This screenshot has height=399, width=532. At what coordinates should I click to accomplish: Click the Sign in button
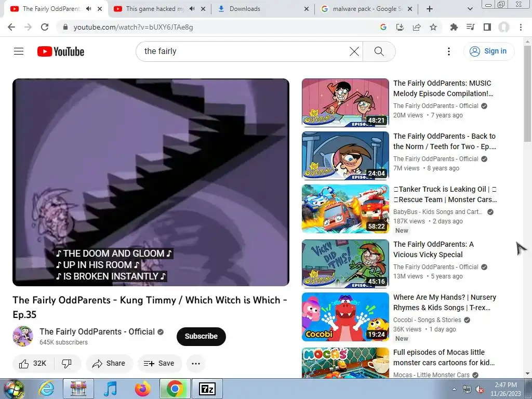(489, 51)
